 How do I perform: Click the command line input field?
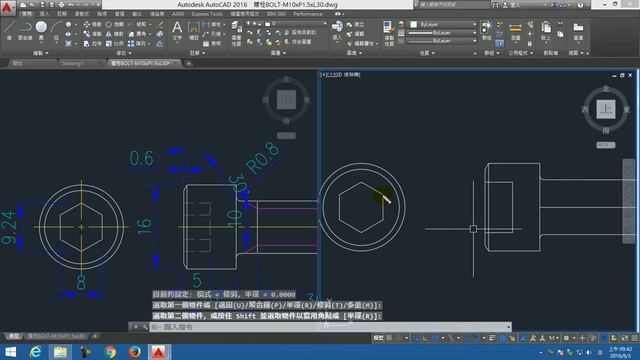coord(331,327)
